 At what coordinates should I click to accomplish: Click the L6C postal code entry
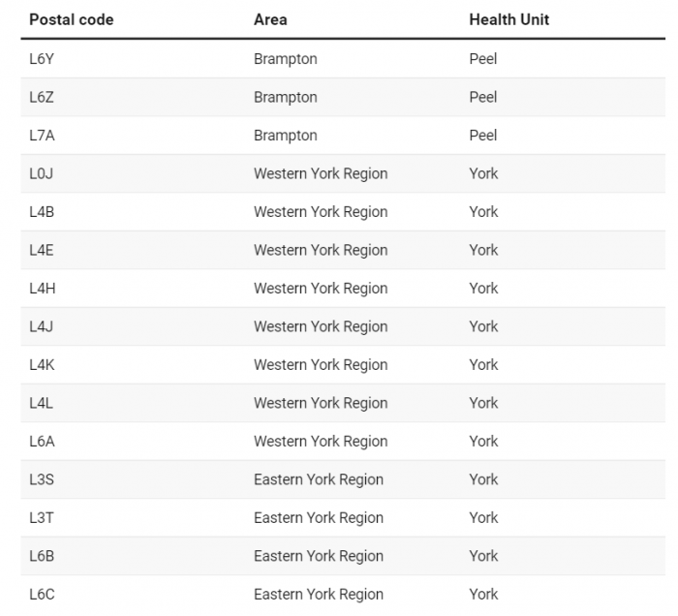pos(42,595)
